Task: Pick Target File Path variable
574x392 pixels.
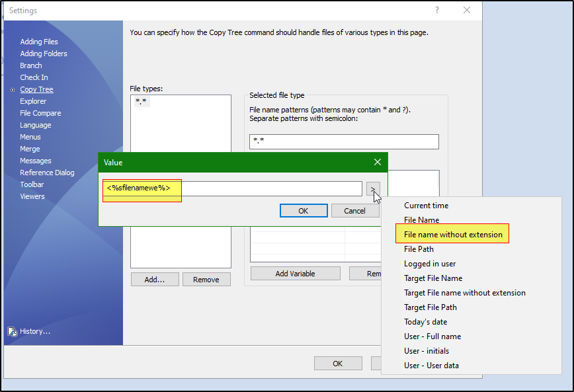Action: [x=430, y=307]
